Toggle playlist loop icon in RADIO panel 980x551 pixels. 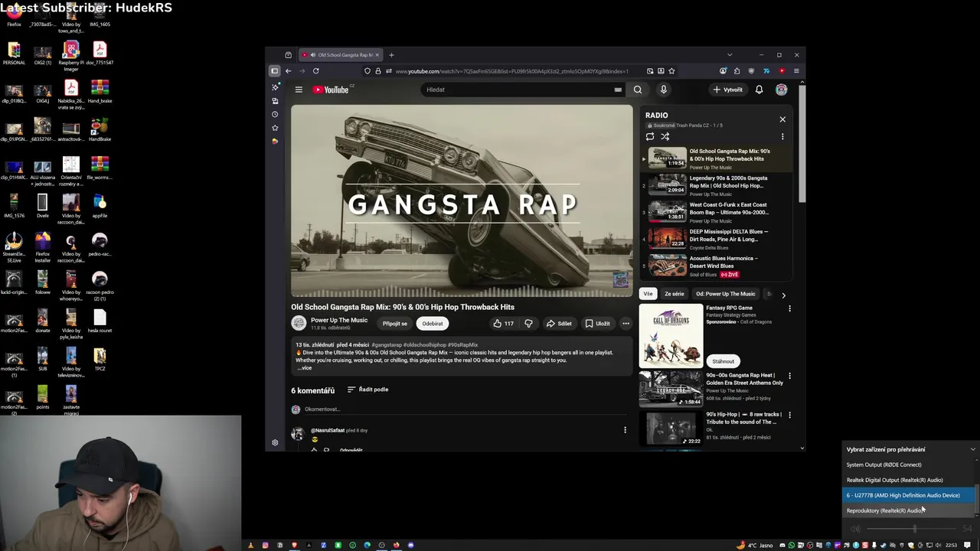point(650,137)
